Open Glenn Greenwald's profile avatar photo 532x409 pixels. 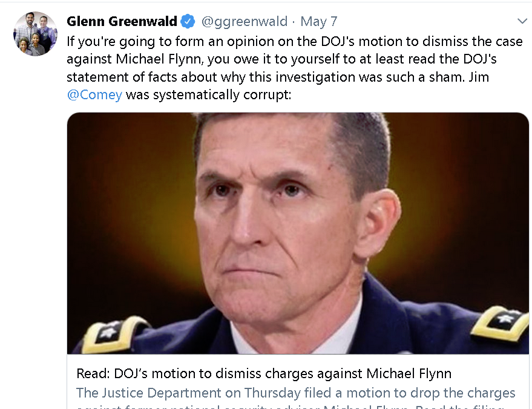tap(35, 34)
